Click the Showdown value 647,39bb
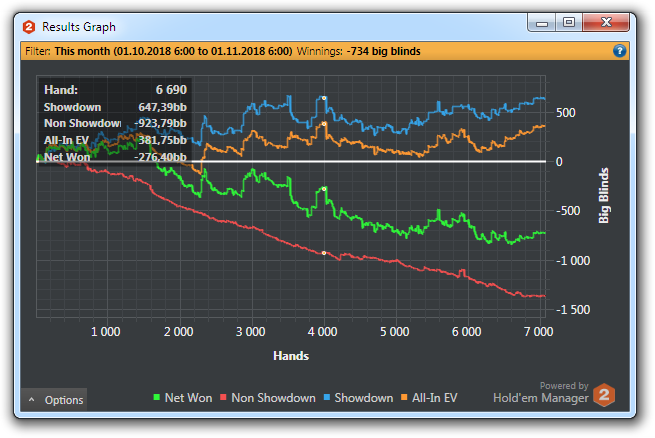655x438 pixels. click(x=162, y=107)
